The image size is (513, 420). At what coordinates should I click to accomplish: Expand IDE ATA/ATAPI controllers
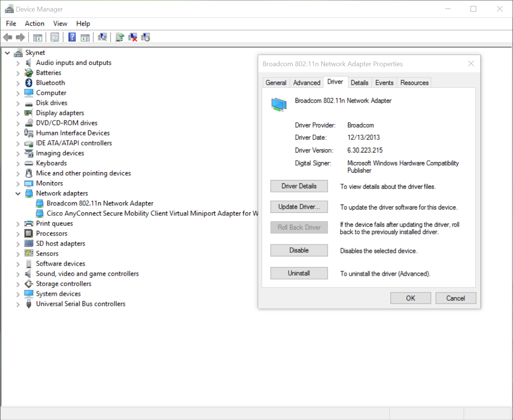[x=18, y=143]
